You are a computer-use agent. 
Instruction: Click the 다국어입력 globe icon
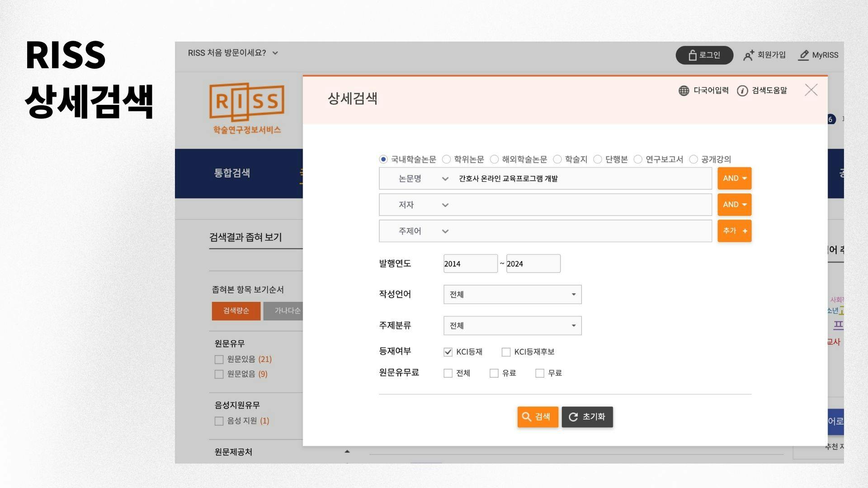click(x=684, y=91)
